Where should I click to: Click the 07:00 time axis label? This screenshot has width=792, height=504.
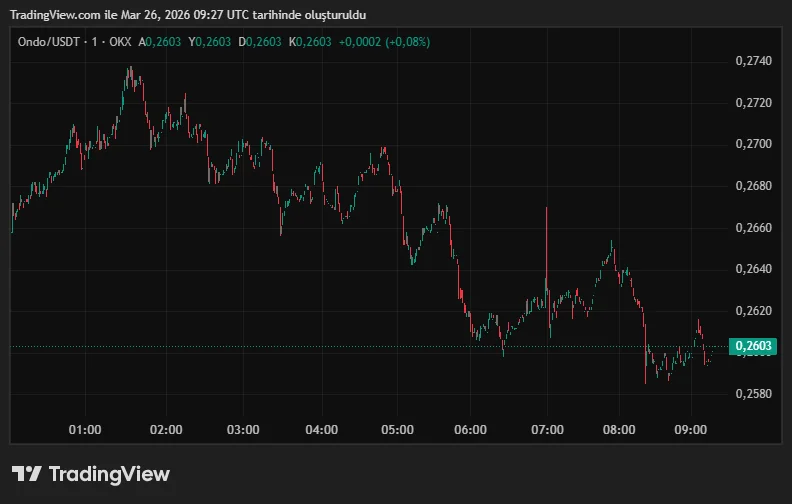(546, 430)
